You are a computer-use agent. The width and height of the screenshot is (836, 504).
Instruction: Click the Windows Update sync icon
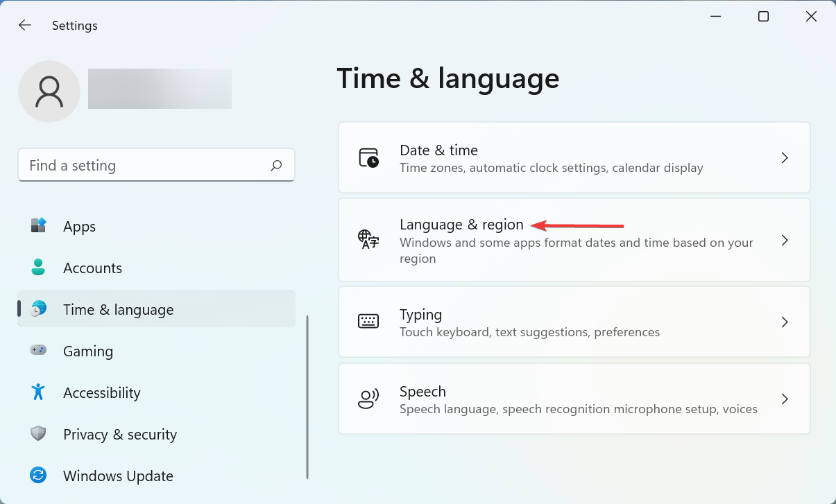click(x=38, y=476)
